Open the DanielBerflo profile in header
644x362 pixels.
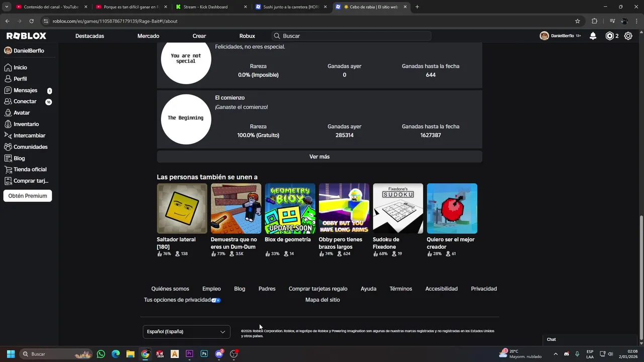point(560,36)
